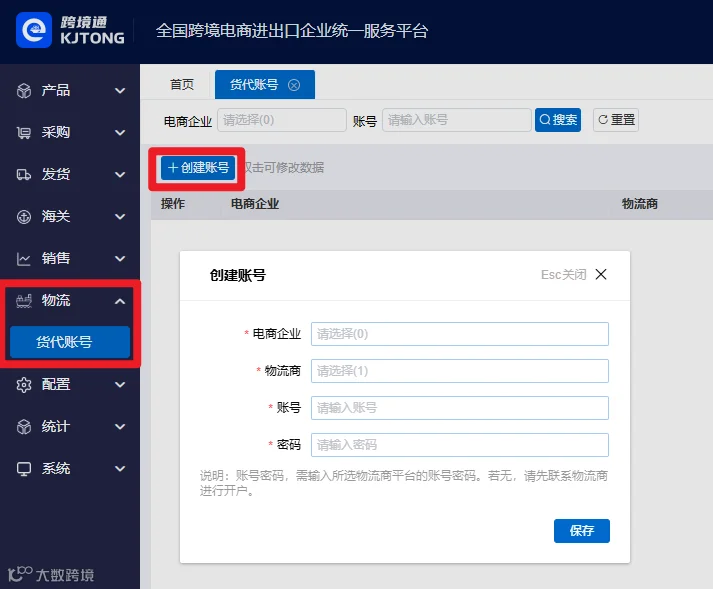Click the 采购 cart icon in sidebar
This screenshot has width=713, height=589.
coord(24,132)
